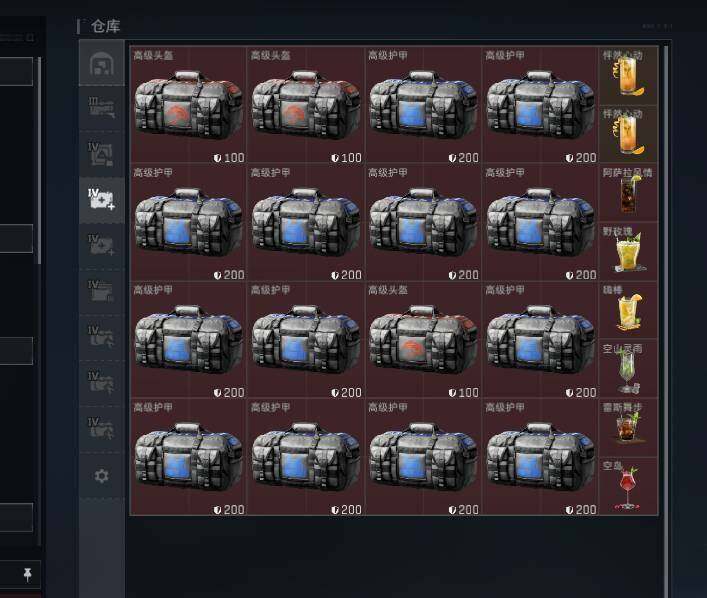Select the 空山灵雨 tall clear drink
Screen dimensions: 707x598
(628, 369)
